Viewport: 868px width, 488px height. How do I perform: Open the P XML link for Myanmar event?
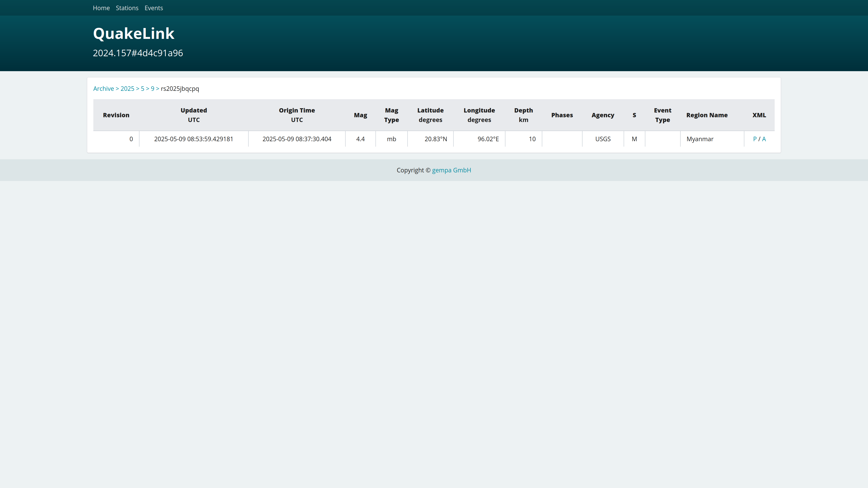(755, 139)
